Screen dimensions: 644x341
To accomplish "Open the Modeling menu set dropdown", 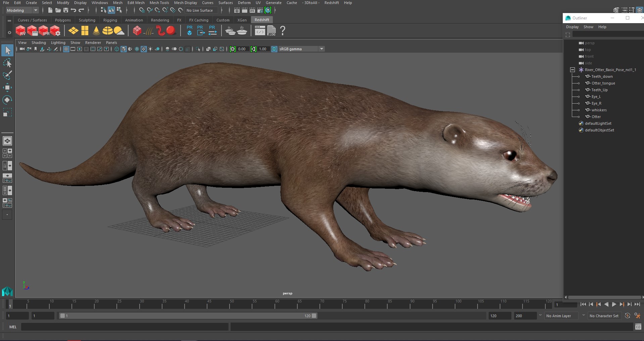I will 22,10.
